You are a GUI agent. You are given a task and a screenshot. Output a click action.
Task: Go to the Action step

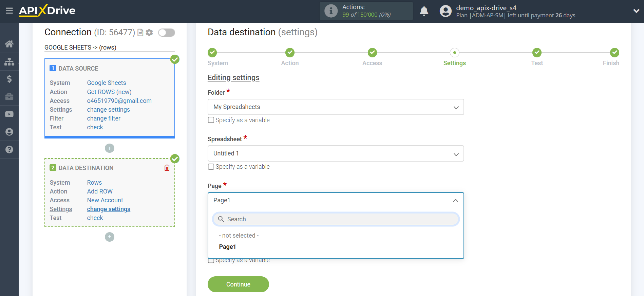pos(290,53)
